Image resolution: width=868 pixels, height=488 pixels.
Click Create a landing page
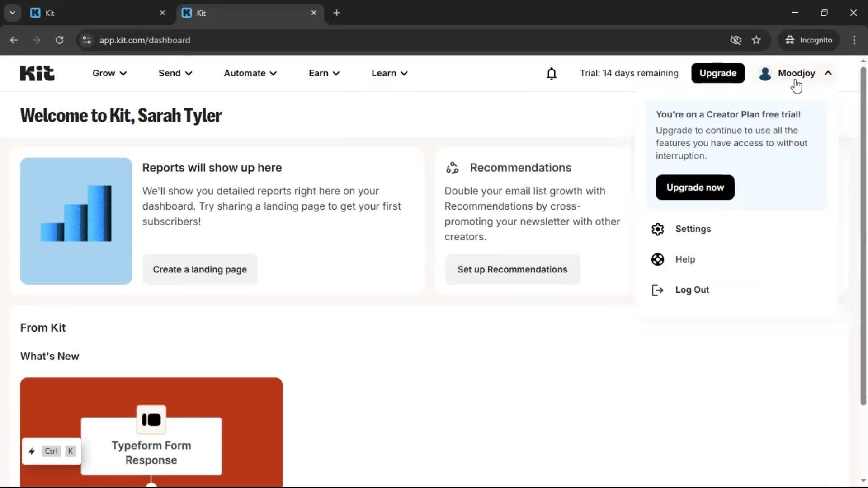tap(200, 269)
